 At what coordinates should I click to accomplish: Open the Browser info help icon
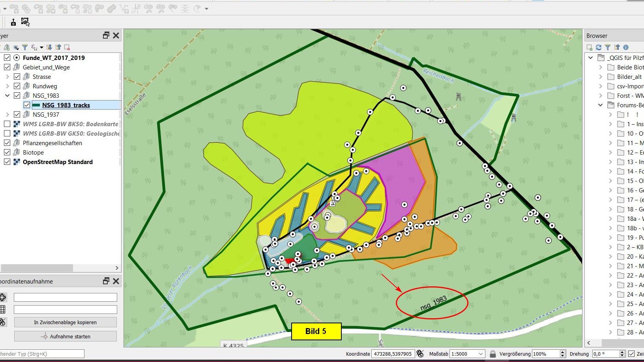626,47
